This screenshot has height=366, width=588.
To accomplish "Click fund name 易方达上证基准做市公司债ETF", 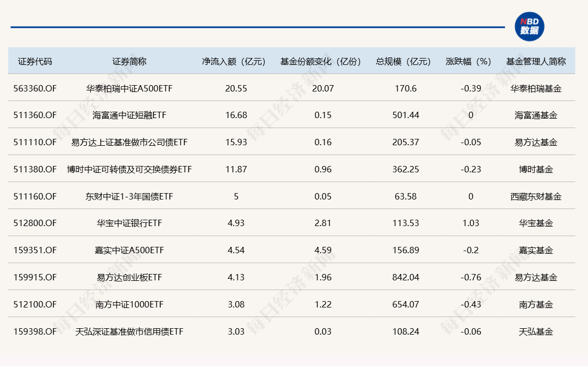I will point(129,143).
